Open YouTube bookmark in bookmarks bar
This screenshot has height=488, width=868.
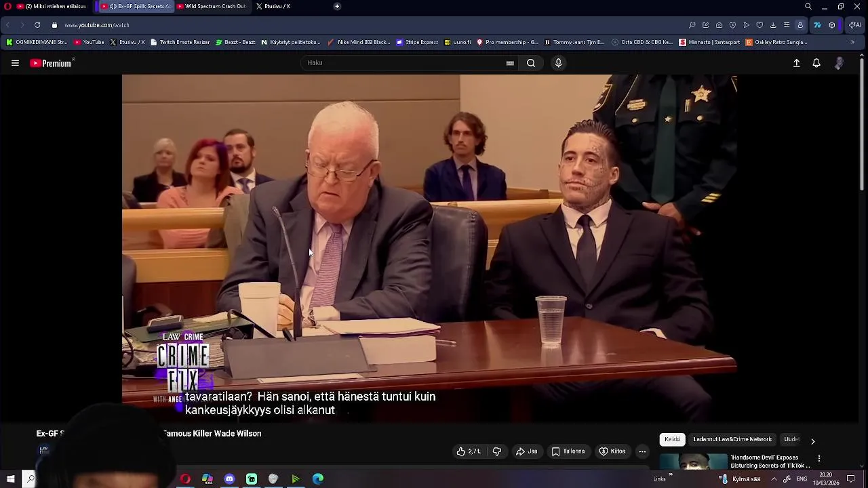89,42
